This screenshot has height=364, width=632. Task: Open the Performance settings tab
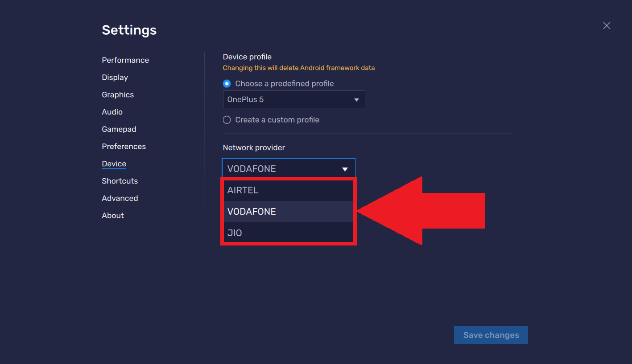click(125, 60)
